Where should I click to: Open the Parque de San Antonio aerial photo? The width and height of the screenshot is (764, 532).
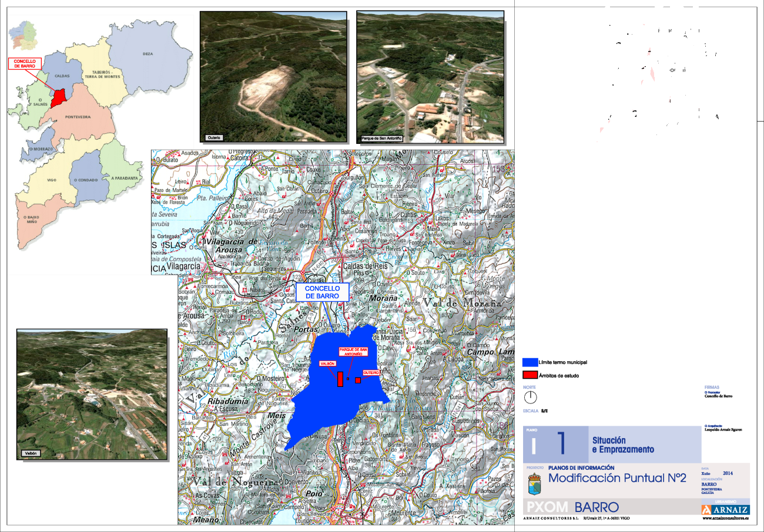[x=430, y=76]
